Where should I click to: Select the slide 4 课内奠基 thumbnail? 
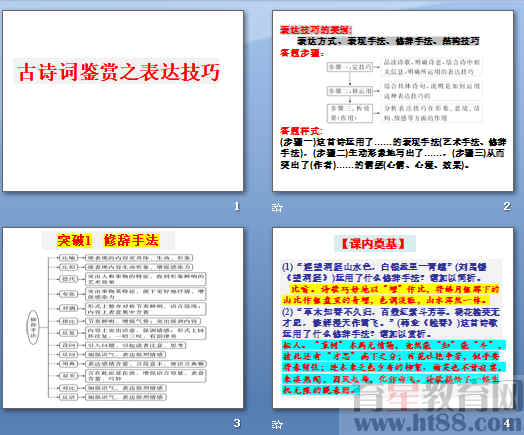click(393, 318)
